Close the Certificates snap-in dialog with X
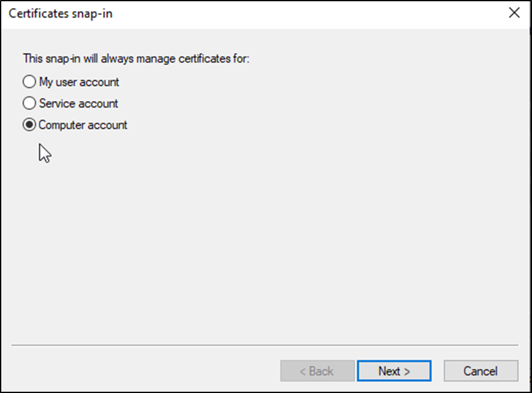 (514, 13)
